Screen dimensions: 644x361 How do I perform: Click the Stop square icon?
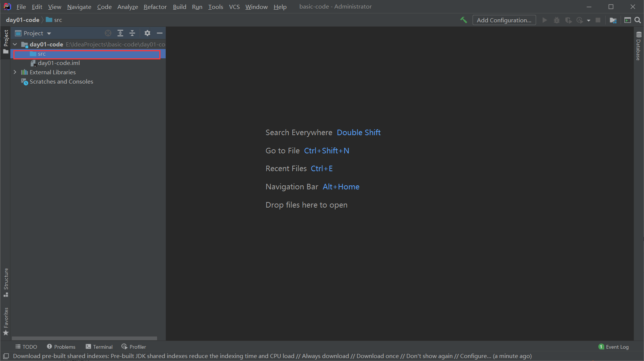click(x=598, y=20)
